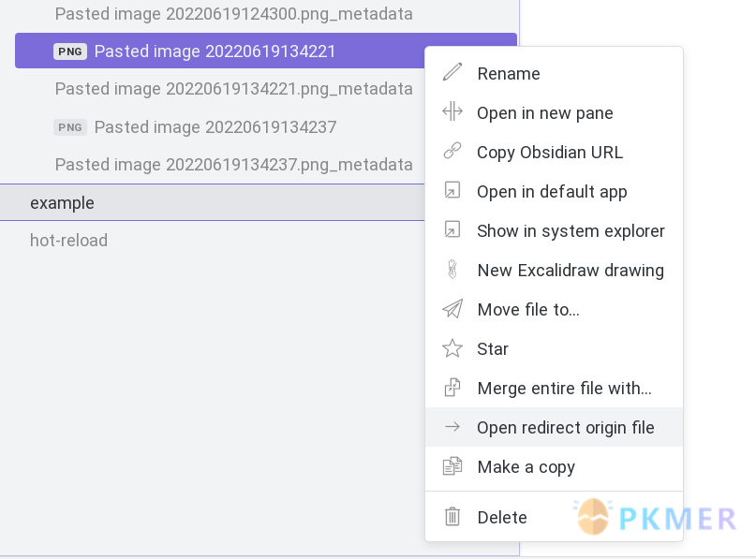Select highlighted file Pasted image 20220619134221

point(219,51)
